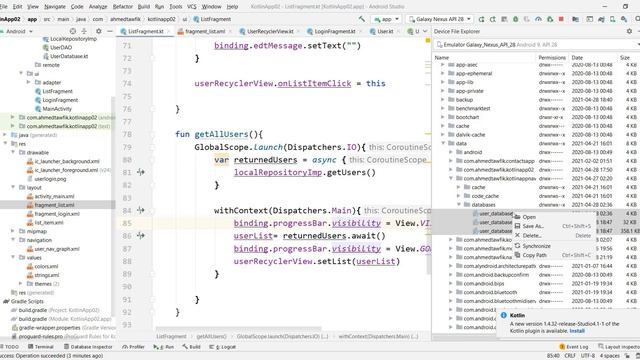
Task: Click the Kotlin notification info icon
Action: click(x=504, y=315)
